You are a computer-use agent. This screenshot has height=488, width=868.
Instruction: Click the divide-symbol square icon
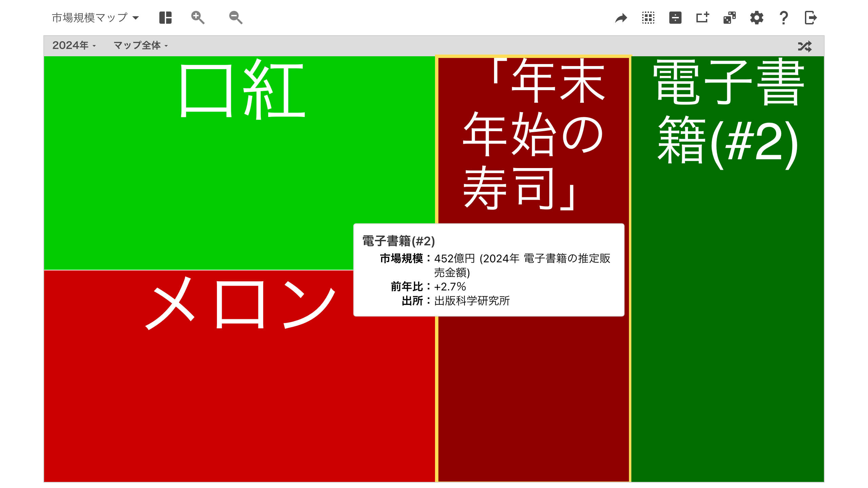(675, 18)
